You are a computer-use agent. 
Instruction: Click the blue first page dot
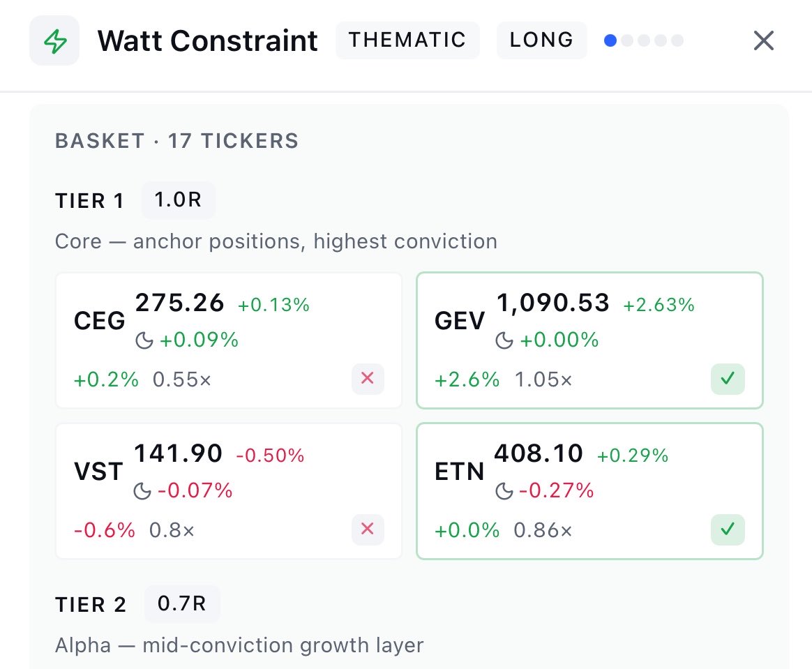pyautogui.click(x=610, y=40)
